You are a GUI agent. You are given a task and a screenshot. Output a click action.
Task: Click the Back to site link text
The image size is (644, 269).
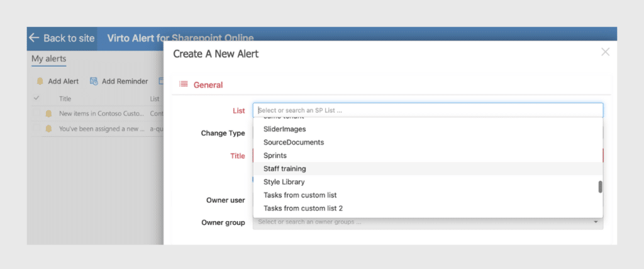pos(69,38)
